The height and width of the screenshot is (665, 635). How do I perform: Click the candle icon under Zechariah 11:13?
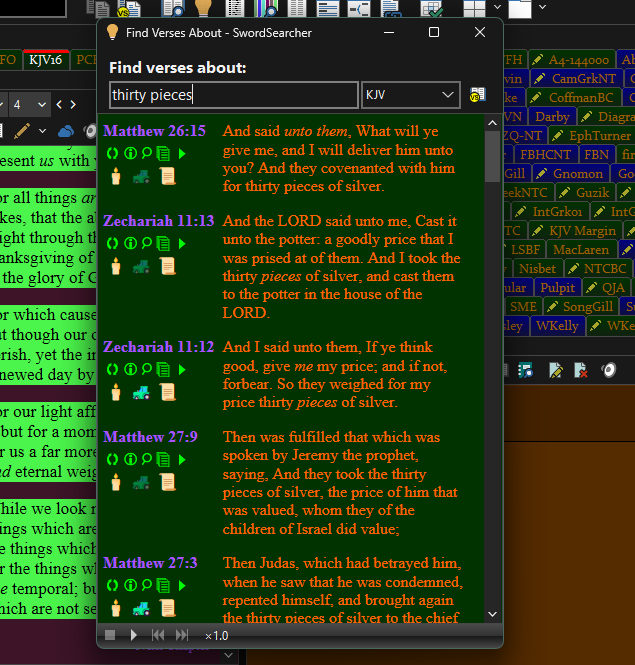[x=116, y=267]
